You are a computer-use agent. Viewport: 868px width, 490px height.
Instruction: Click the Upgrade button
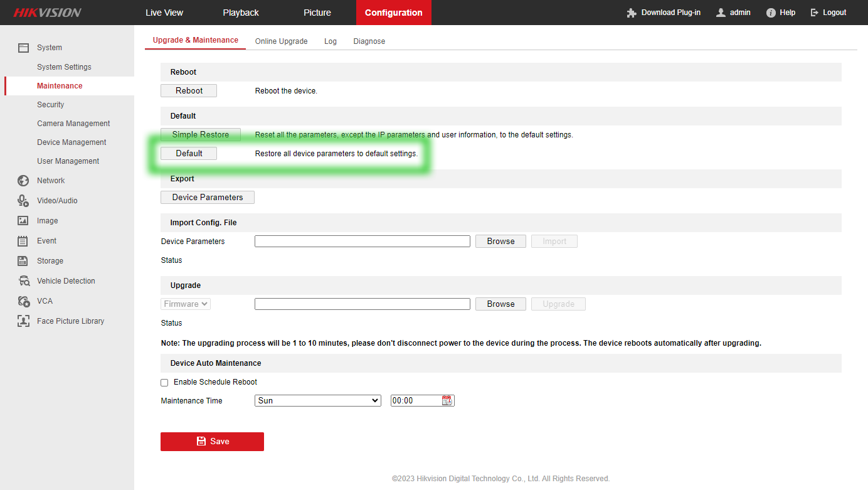(558, 304)
